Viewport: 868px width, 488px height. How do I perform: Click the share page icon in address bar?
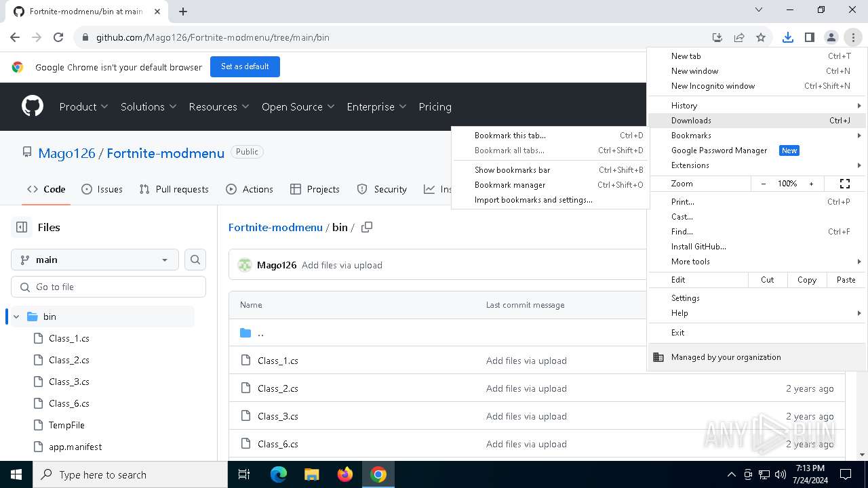click(739, 37)
